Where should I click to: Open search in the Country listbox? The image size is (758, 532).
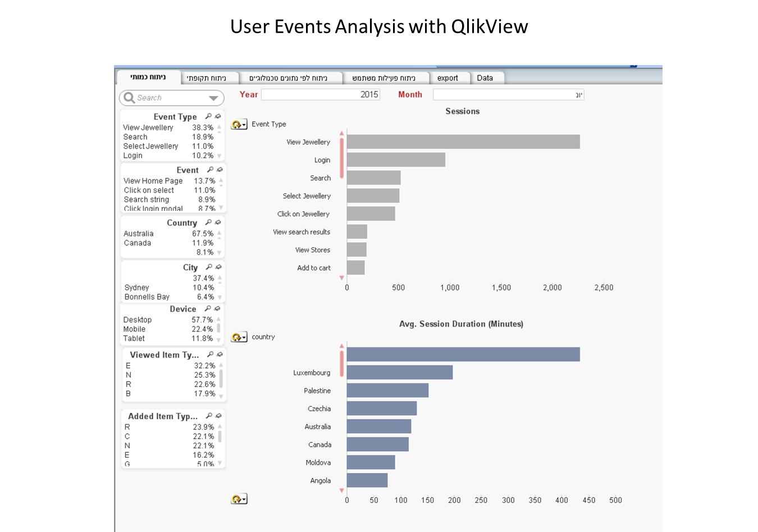[x=208, y=222]
